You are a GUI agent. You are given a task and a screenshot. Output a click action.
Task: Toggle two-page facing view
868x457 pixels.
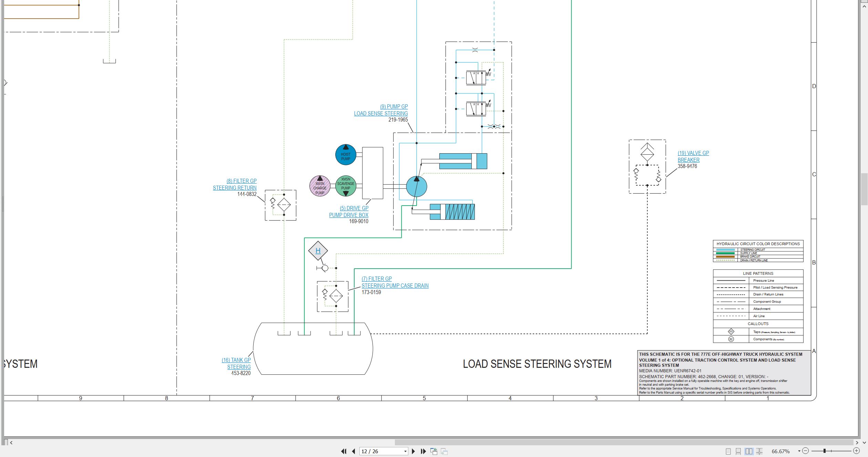[x=748, y=451]
